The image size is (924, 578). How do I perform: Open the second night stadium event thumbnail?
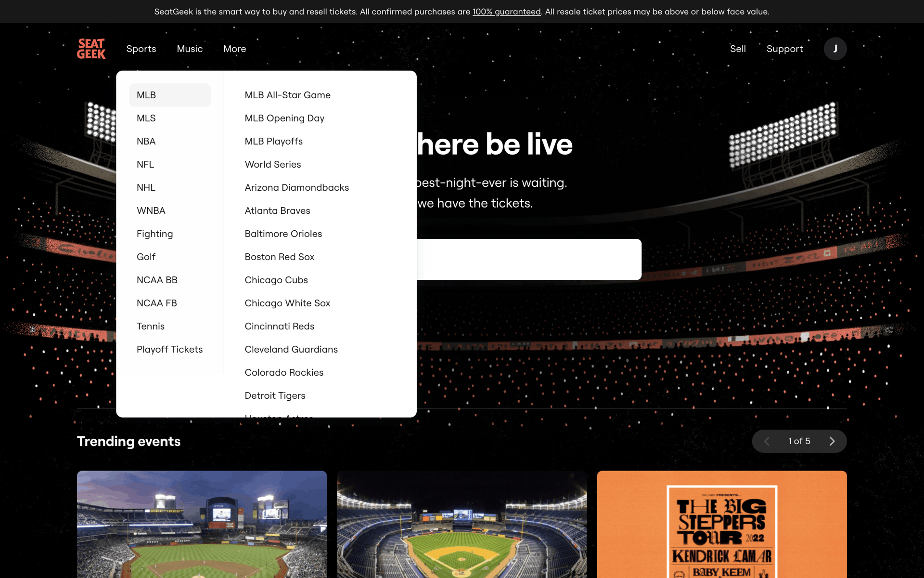462,524
